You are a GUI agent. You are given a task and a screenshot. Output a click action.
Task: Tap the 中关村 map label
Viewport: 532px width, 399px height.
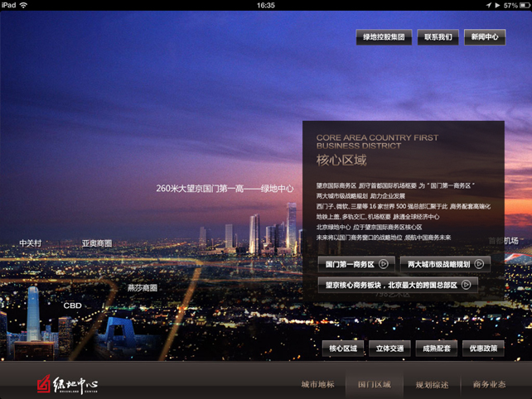point(31,243)
